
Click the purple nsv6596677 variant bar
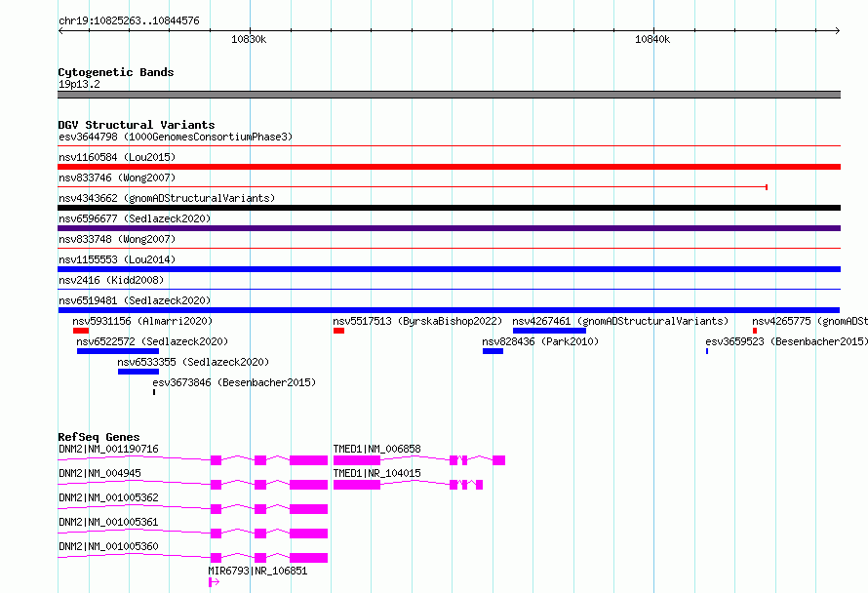pos(449,228)
